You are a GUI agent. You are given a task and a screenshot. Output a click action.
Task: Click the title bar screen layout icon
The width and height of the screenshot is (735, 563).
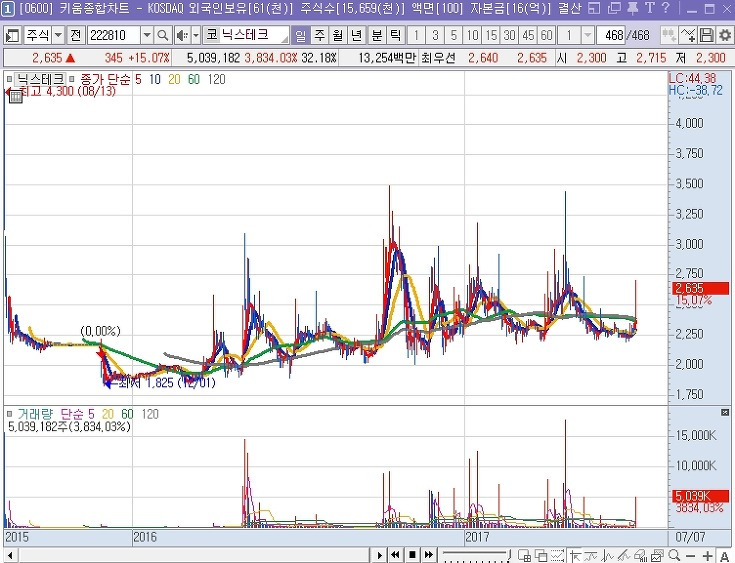click(594, 8)
